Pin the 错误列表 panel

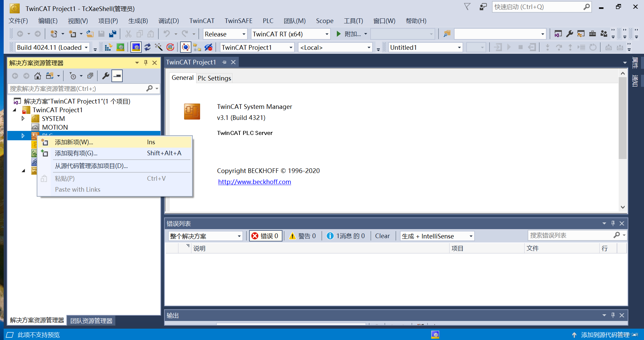(x=613, y=223)
